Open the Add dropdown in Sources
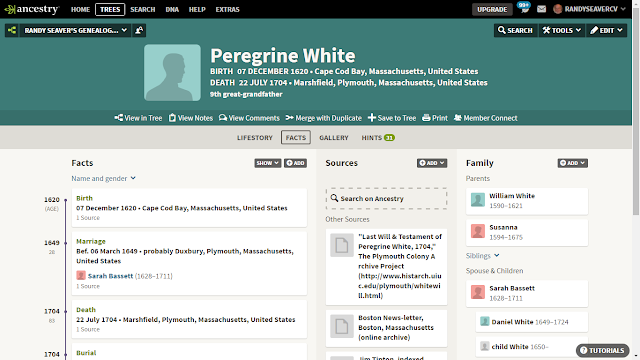Viewport: 640px width, 360px height. (432, 163)
